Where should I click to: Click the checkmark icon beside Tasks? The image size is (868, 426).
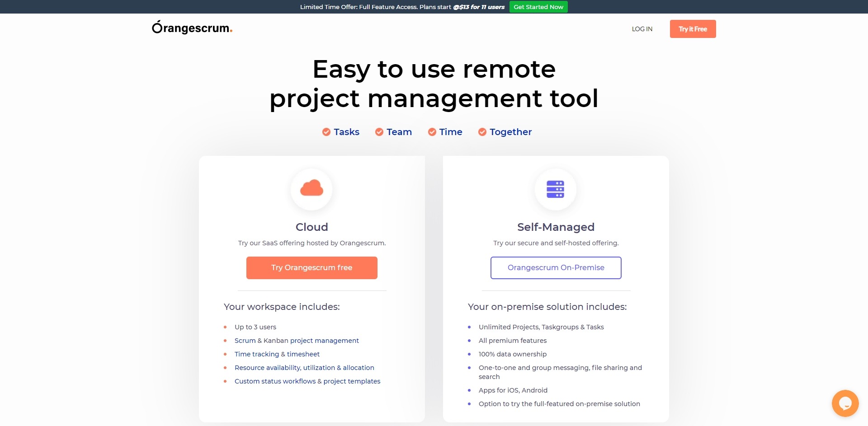click(326, 132)
